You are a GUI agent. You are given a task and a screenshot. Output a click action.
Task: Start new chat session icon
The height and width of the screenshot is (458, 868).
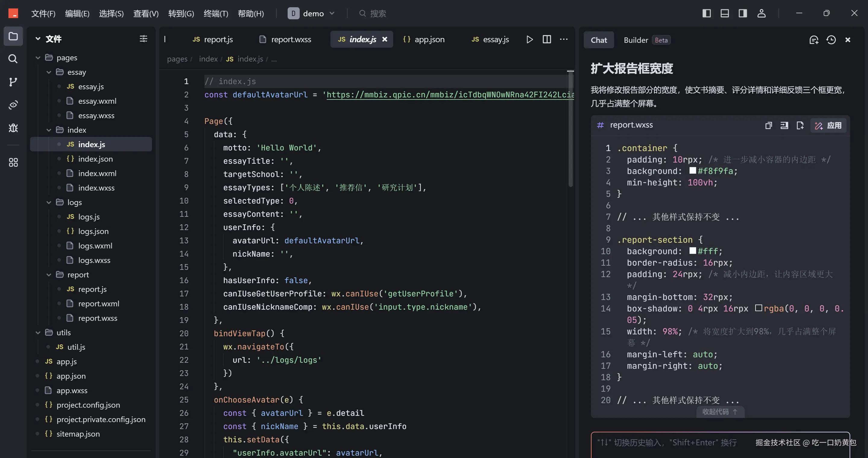pyautogui.click(x=814, y=40)
